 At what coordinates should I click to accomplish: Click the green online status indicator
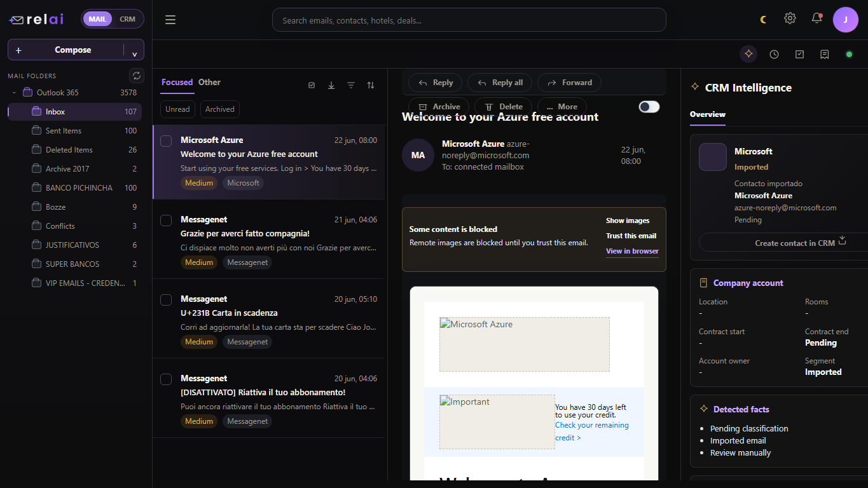(x=849, y=54)
